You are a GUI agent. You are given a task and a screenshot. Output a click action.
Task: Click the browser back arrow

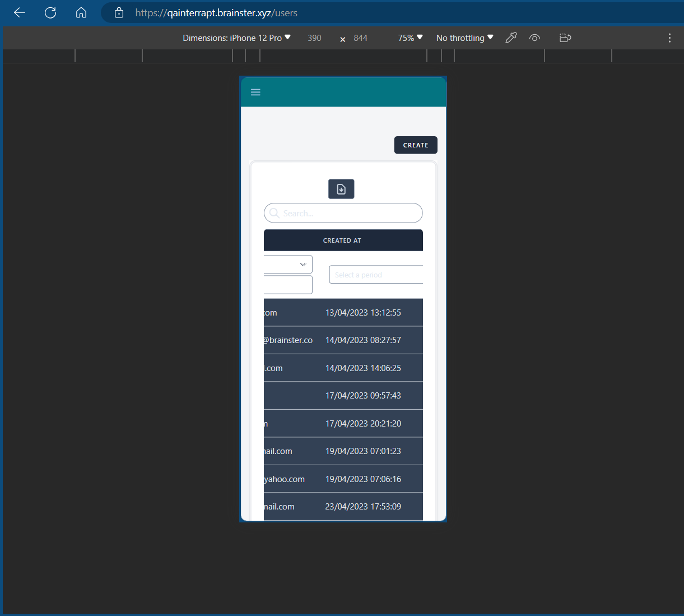click(20, 13)
